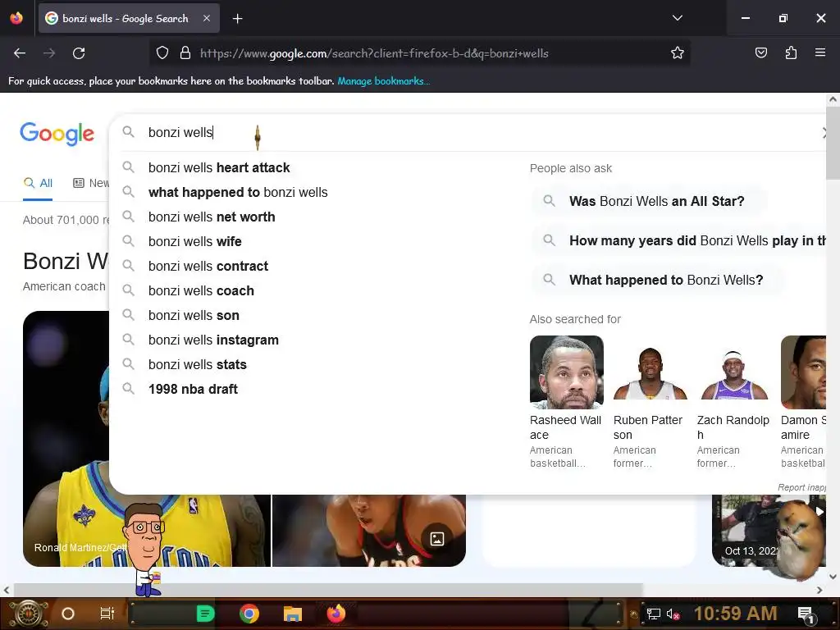Click the network tray icon
Image resolution: width=840 pixels, height=630 pixels.
coord(653,614)
